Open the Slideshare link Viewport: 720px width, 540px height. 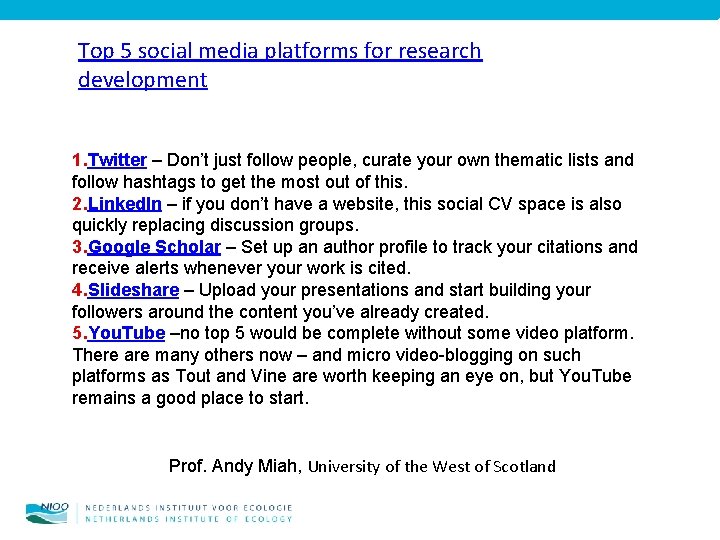tap(133, 290)
